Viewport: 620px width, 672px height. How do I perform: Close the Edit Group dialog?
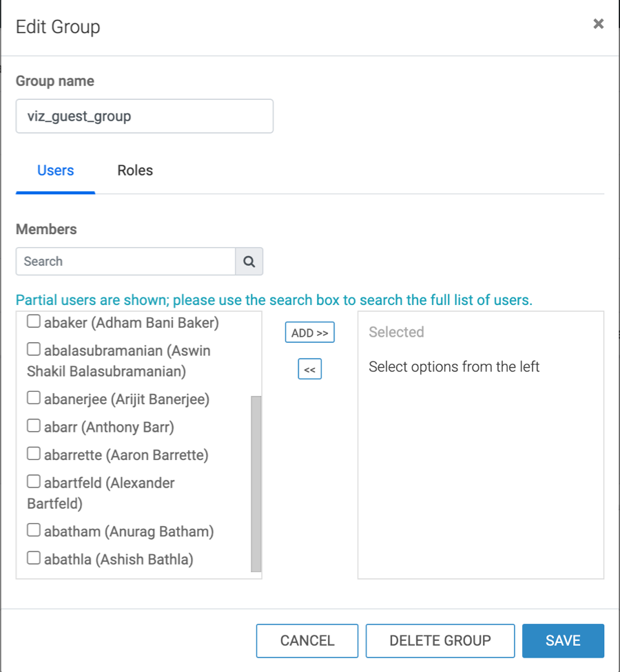tap(599, 23)
